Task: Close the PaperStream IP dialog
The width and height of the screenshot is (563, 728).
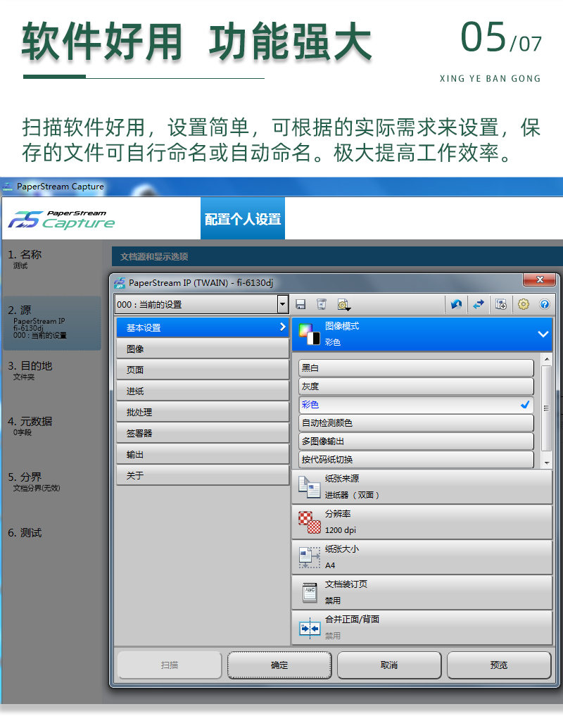Action: click(x=539, y=280)
